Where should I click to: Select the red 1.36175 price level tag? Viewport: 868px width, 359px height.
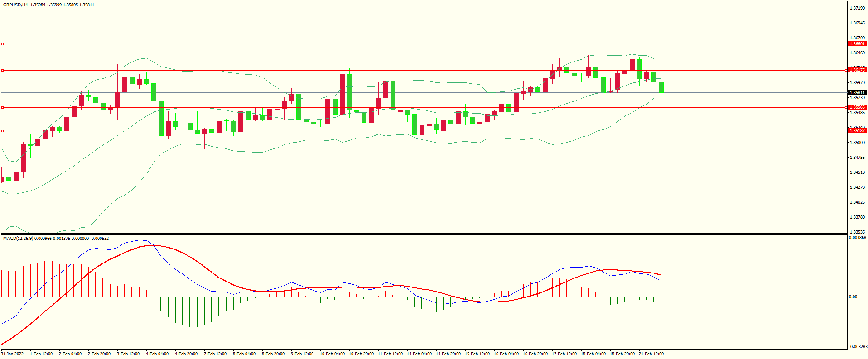(857, 70)
